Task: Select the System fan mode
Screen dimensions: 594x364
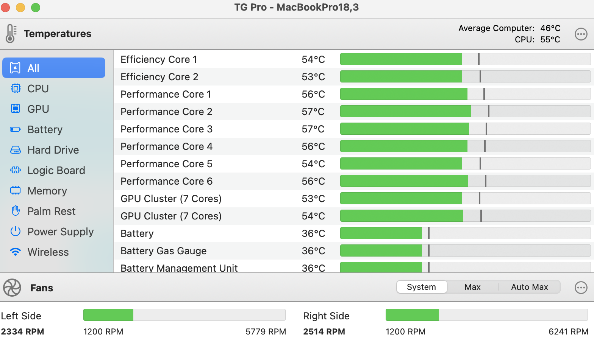Action: [421, 287]
